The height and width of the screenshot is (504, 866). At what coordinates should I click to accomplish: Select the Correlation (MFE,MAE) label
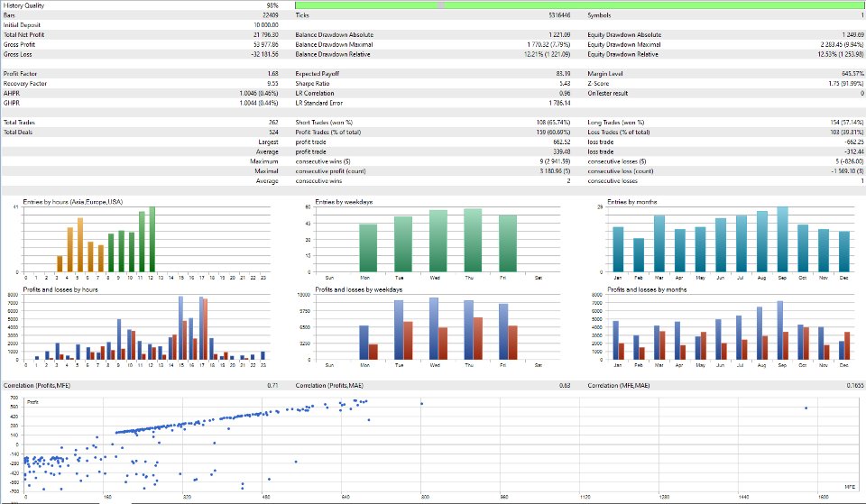click(x=619, y=385)
